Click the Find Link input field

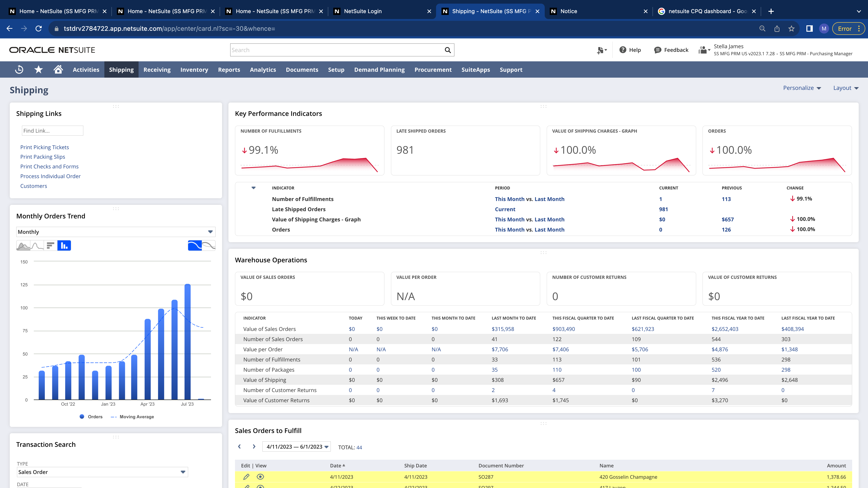point(52,131)
